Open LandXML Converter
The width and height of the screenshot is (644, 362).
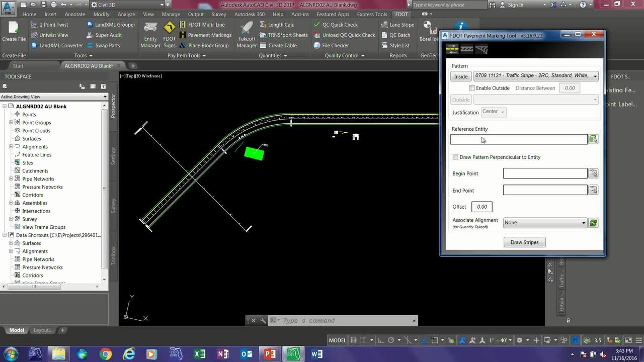click(56, 45)
